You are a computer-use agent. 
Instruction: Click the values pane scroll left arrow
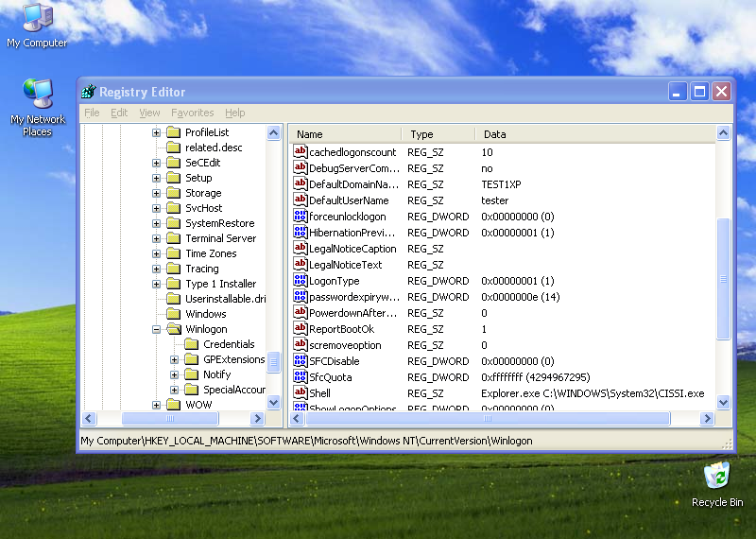[x=298, y=418]
